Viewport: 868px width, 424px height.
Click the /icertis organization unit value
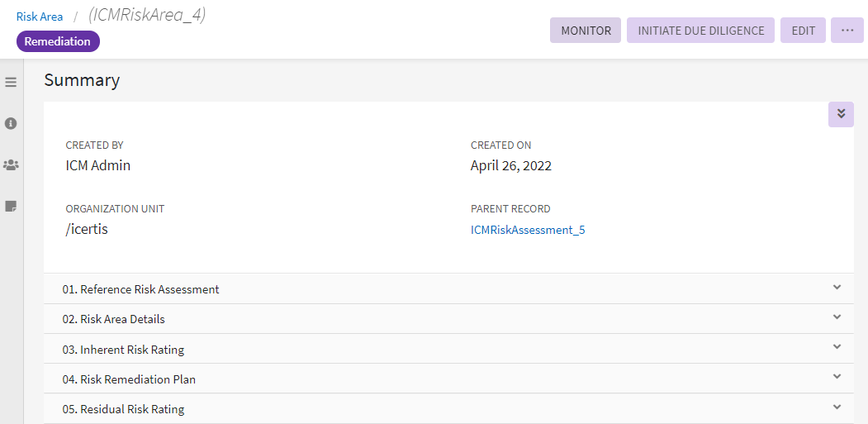(87, 229)
